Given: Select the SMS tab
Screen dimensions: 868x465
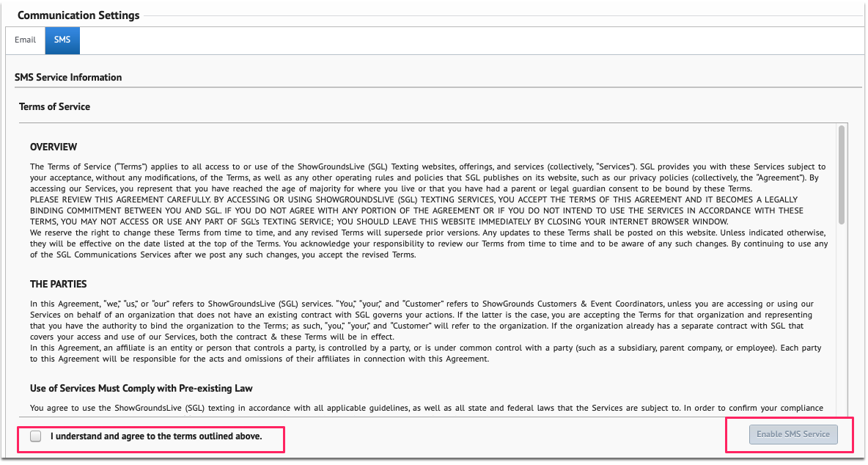Looking at the screenshot, I should tap(62, 40).
